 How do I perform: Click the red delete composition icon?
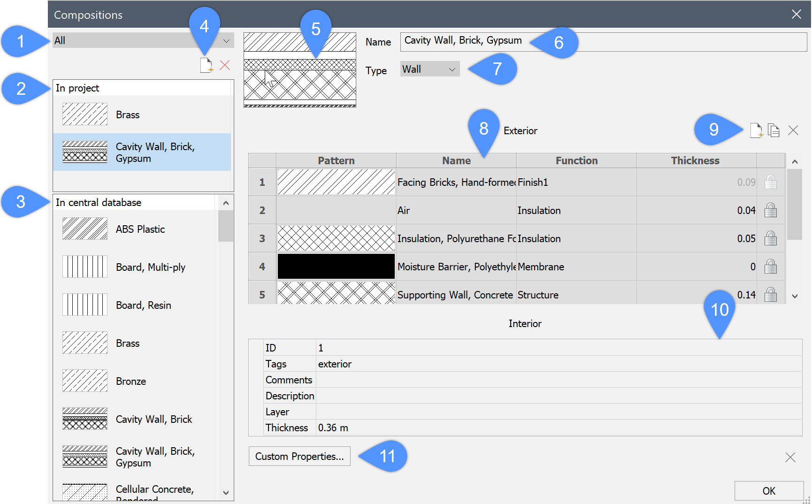click(x=225, y=65)
